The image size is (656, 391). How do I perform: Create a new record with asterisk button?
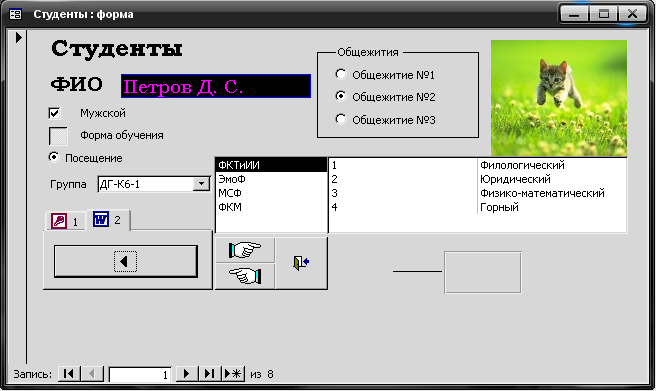coord(233,373)
